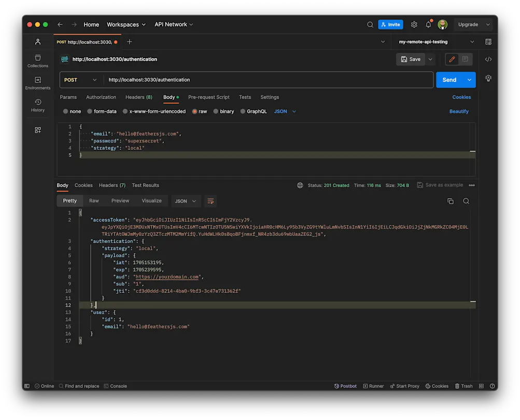Viewport: 520px width, 420px height.
Task: Open the settings gear icon
Action: pyautogui.click(x=414, y=24)
